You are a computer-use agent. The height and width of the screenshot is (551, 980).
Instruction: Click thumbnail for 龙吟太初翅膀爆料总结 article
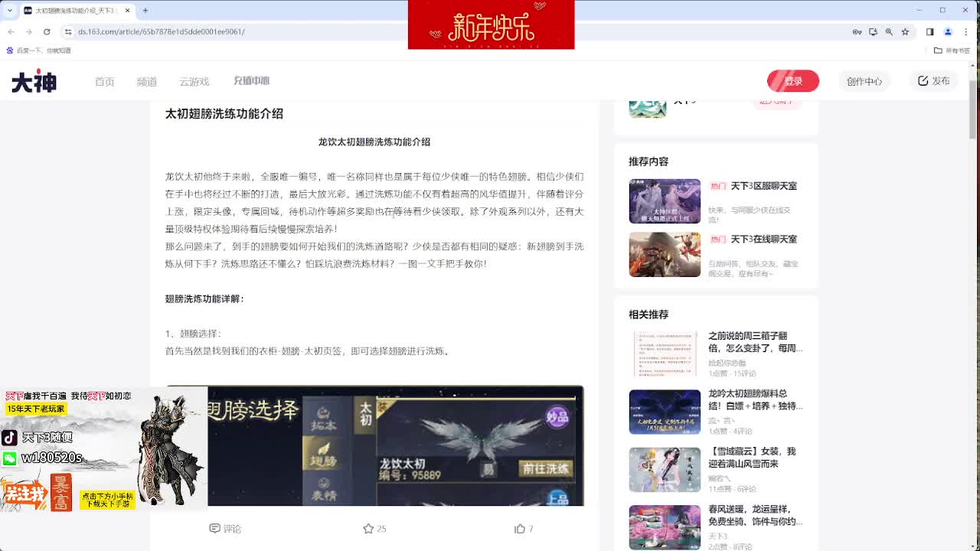[665, 412]
